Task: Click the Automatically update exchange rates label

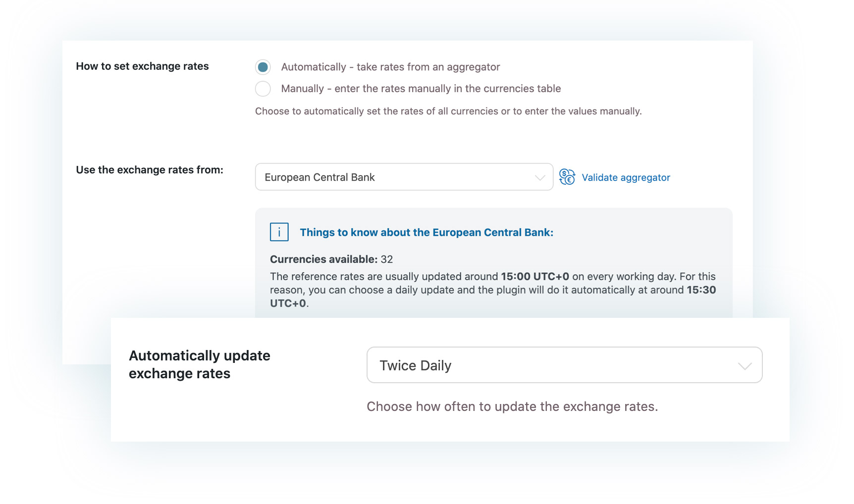Action: tap(200, 364)
